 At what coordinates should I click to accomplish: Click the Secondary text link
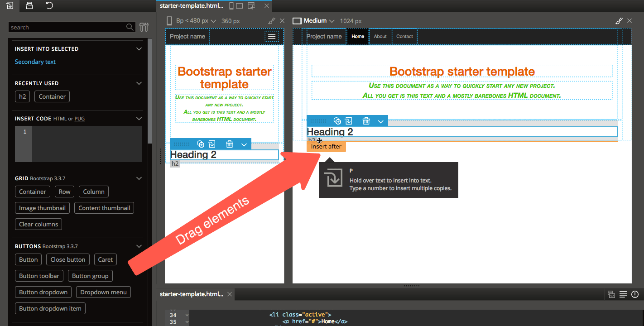[35, 62]
